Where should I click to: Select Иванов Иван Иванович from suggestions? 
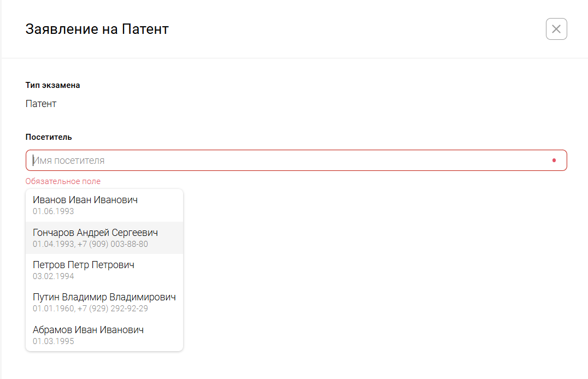pyautogui.click(x=85, y=200)
